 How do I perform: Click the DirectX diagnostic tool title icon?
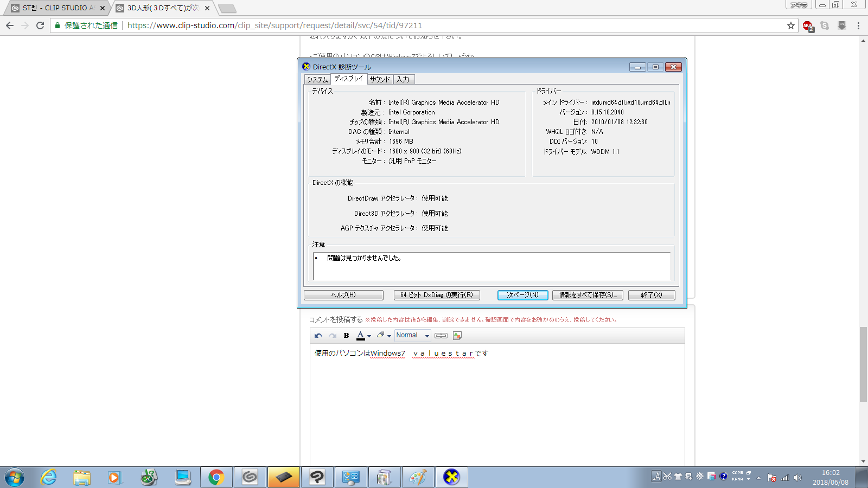pyautogui.click(x=307, y=67)
